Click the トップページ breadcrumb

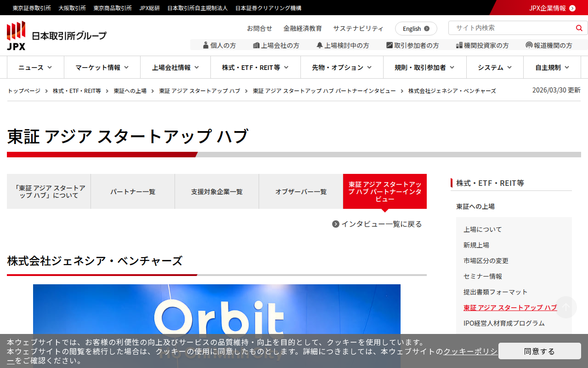pyautogui.click(x=24, y=91)
